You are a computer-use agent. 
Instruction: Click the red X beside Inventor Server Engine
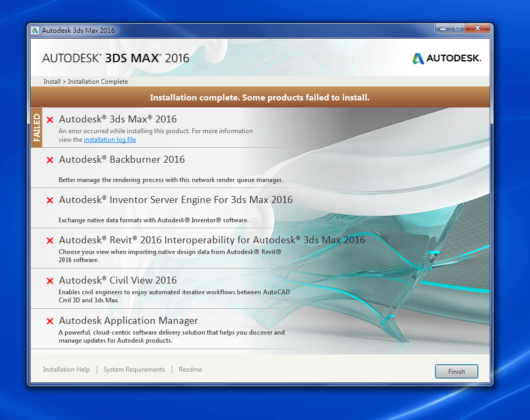click(x=50, y=200)
